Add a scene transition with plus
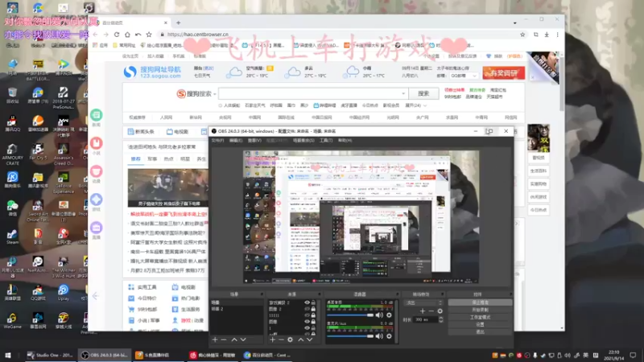 [423, 311]
